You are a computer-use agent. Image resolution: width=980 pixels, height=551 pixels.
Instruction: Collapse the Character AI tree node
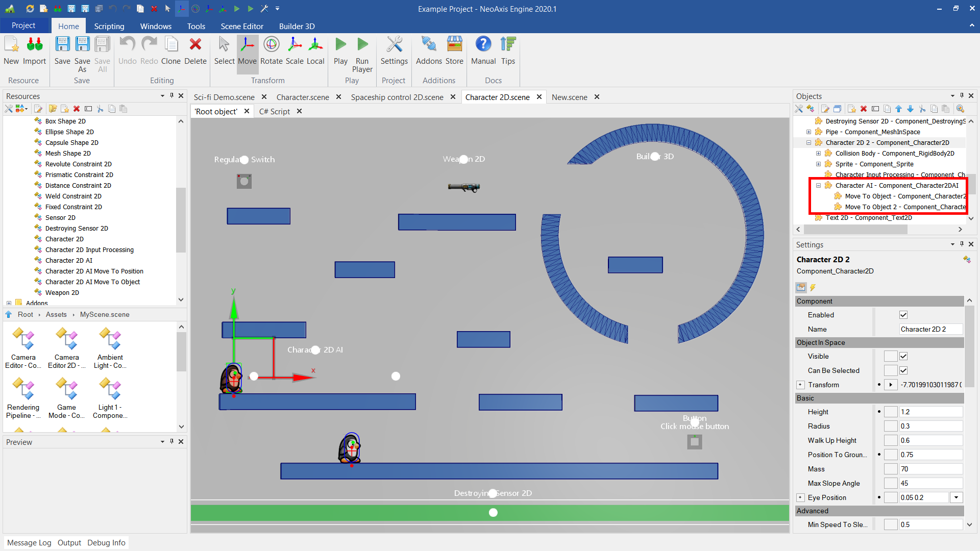point(818,186)
